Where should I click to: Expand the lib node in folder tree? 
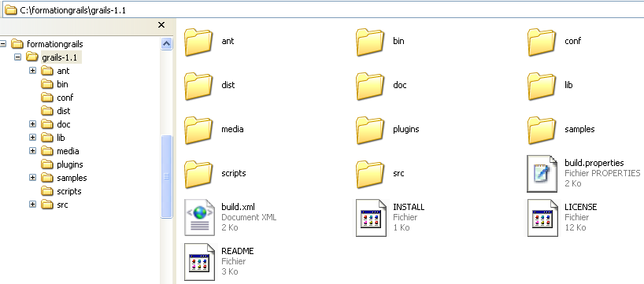click(x=33, y=138)
